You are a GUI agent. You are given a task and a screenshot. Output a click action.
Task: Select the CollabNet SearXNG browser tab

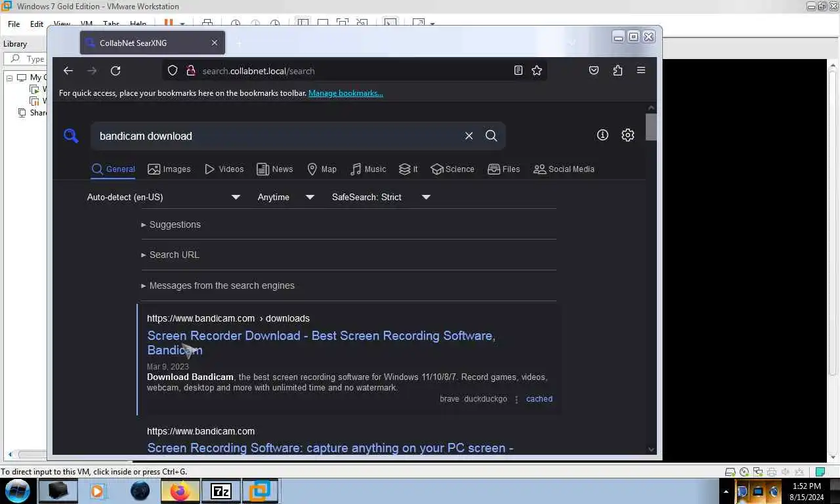152,43
